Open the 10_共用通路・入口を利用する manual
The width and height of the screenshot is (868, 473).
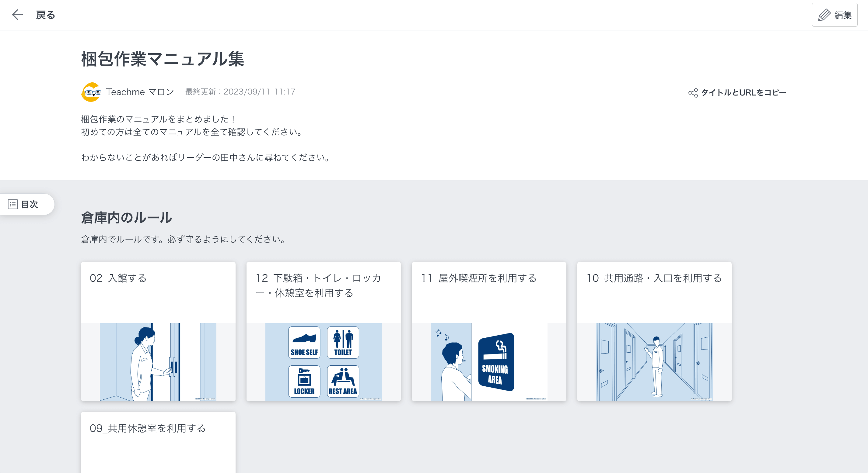(x=654, y=331)
